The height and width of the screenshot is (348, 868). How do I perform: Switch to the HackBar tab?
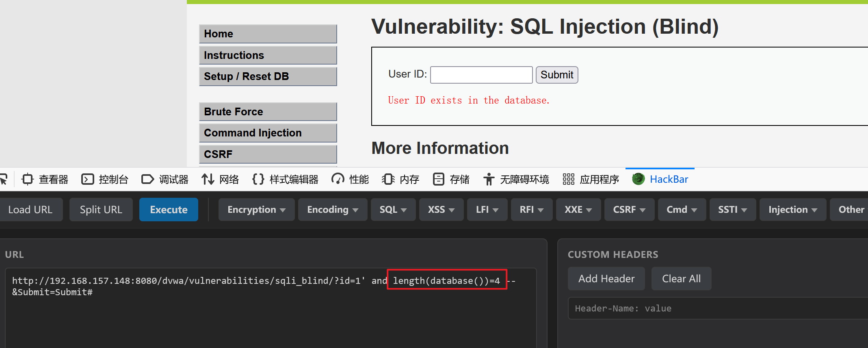tap(660, 179)
